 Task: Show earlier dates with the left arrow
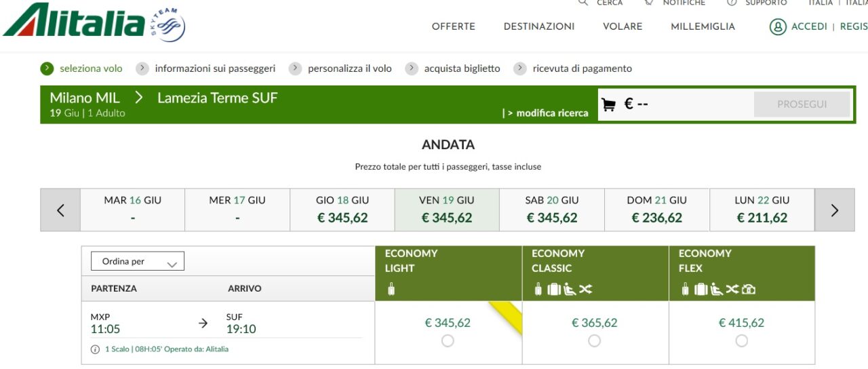[60, 210]
